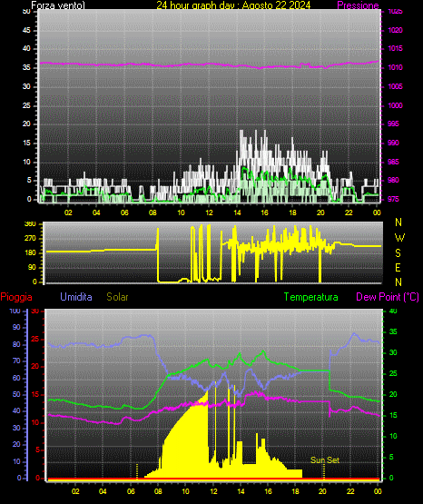Click the 1010 pressure axis value

(395, 67)
